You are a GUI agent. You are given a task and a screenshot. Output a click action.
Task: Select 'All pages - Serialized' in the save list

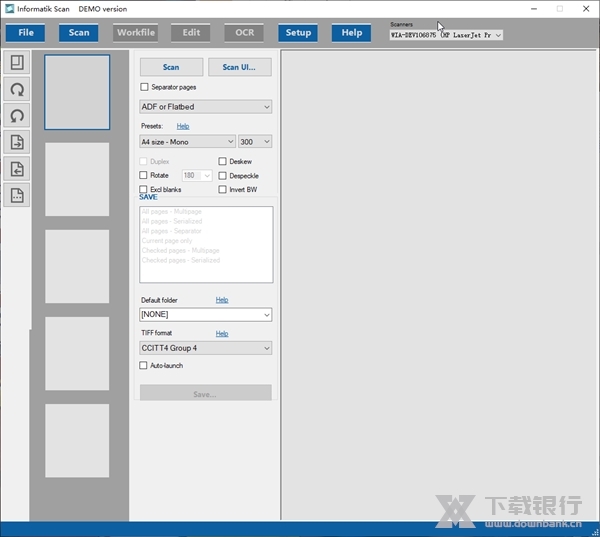point(172,221)
